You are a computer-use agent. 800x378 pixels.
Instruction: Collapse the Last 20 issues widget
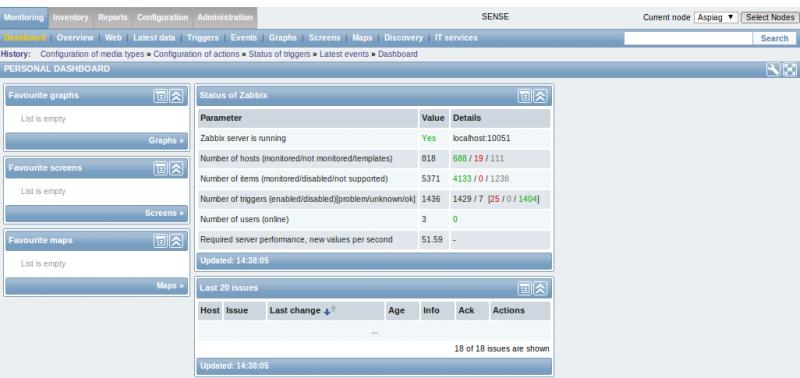click(540, 289)
